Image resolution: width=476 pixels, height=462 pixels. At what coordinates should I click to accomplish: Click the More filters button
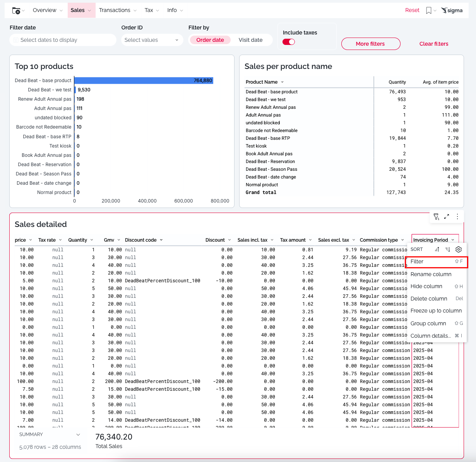370,44
